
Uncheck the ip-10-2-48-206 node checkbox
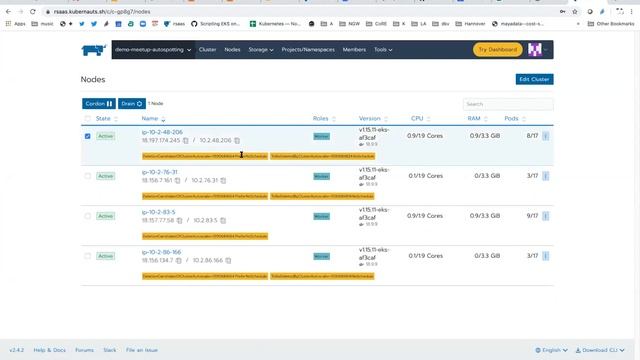(87, 136)
